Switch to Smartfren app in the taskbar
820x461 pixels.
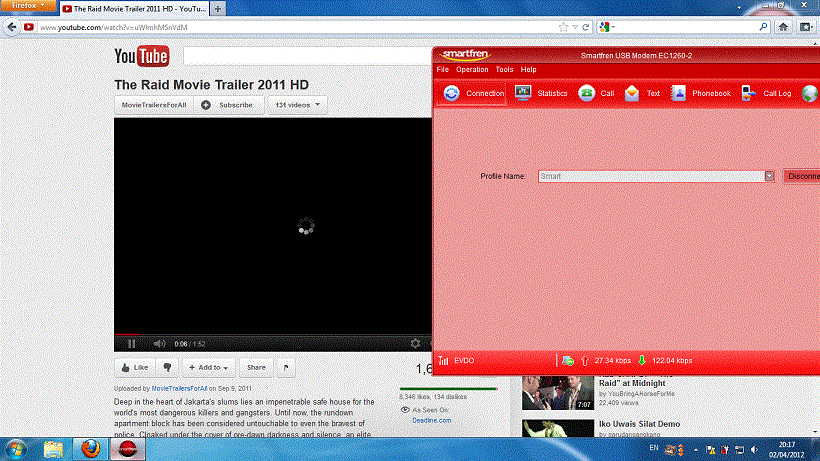coord(127,449)
